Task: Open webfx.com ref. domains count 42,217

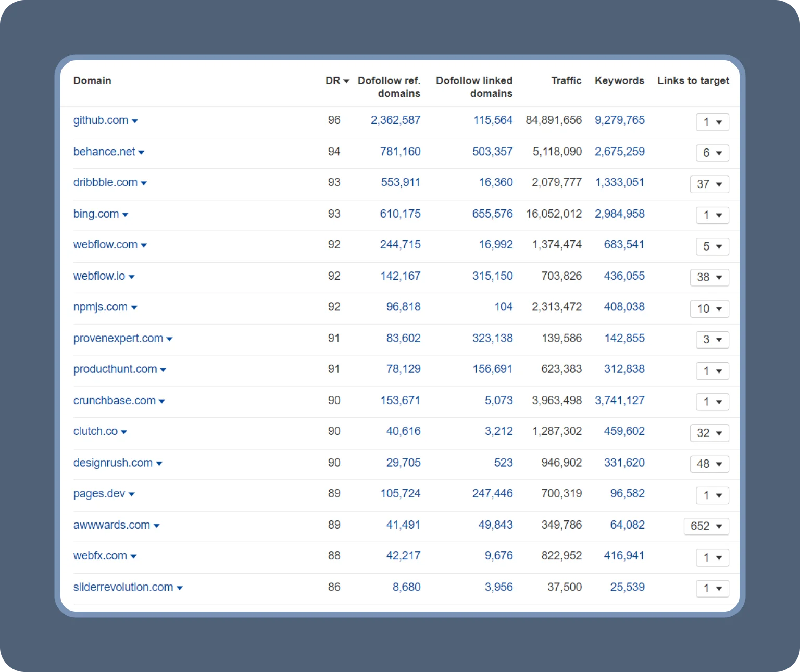Action: tap(403, 556)
